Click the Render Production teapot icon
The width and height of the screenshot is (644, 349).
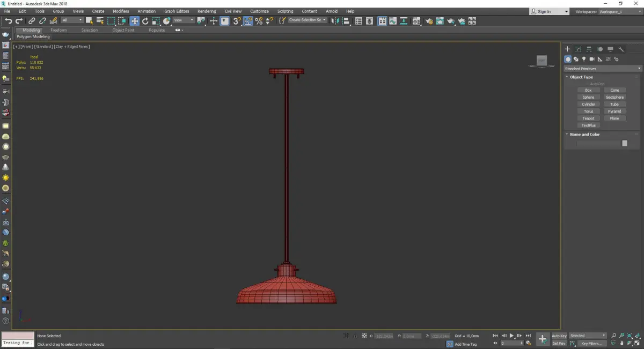click(450, 21)
